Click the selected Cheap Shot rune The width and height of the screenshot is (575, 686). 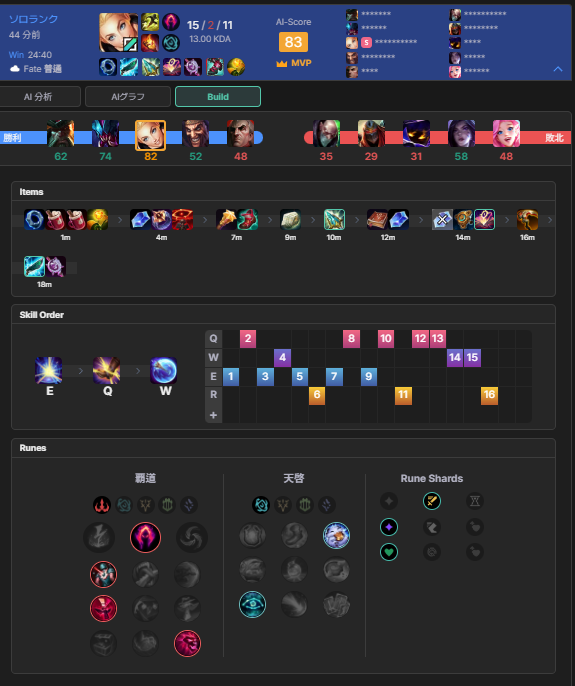pyautogui.click(x=103, y=574)
